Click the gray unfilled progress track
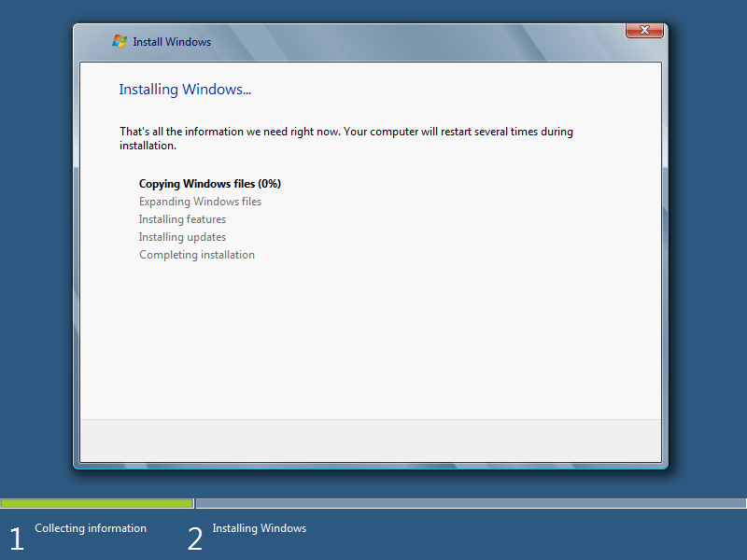Image resolution: width=747 pixels, height=560 pixels. pos(467,503)
